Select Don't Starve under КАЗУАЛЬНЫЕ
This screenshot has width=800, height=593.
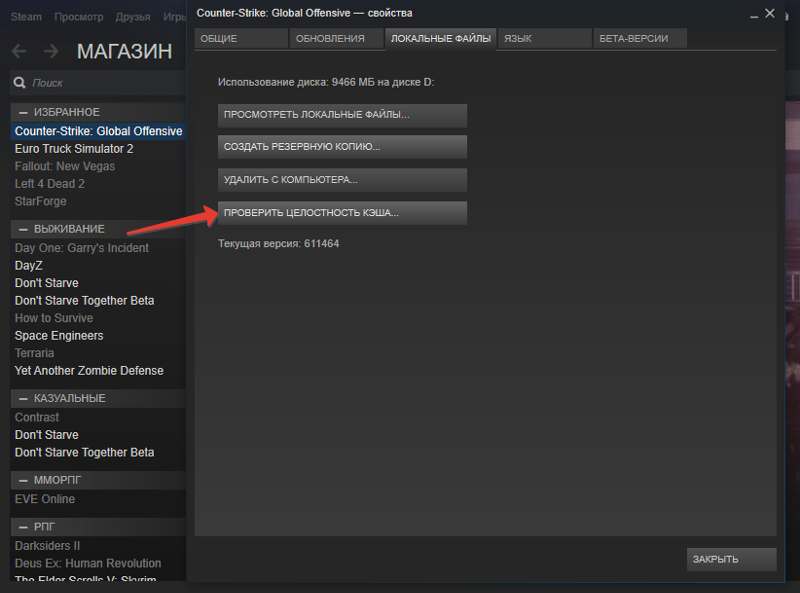[x=46, y=435]
